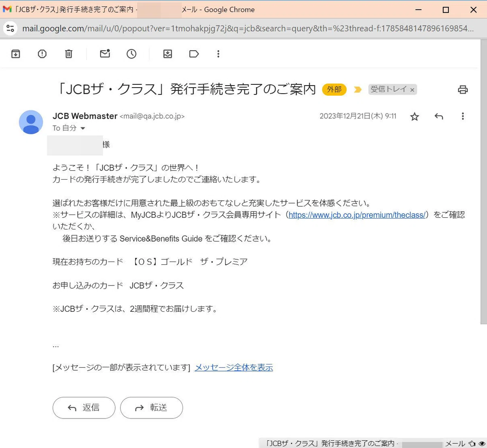Mark the message as unread
The height and width of the screenshot is (448, 487).
(105, 54)
